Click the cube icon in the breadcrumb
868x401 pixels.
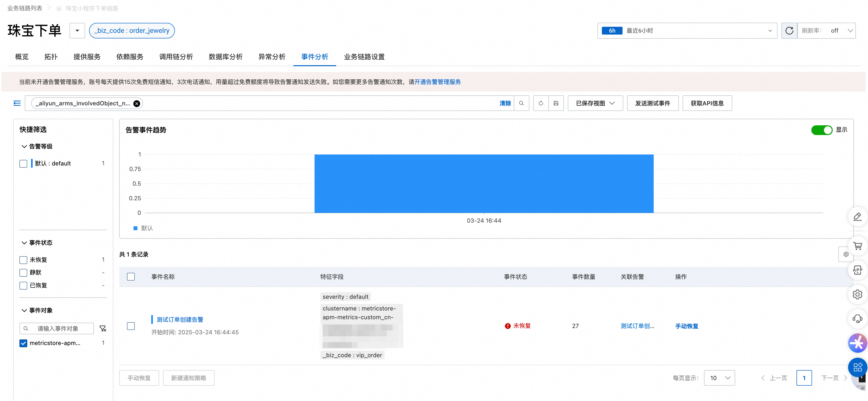(x=59, y=9)
